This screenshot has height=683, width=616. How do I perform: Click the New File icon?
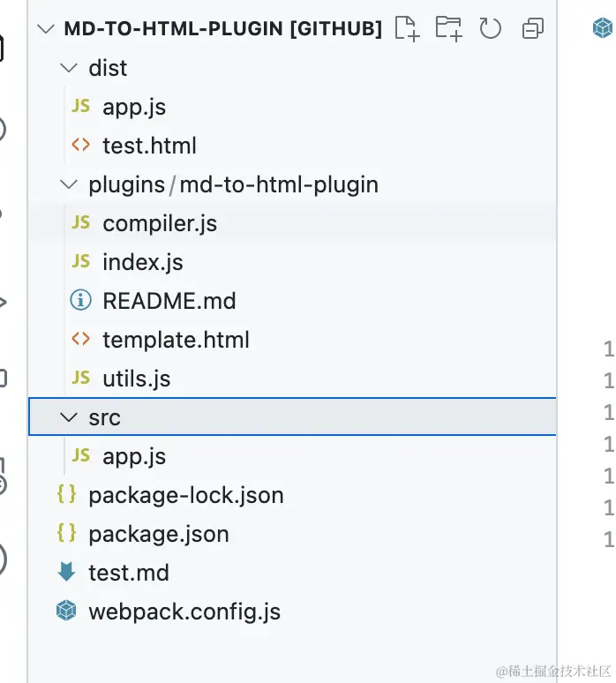tap(407, 28)
